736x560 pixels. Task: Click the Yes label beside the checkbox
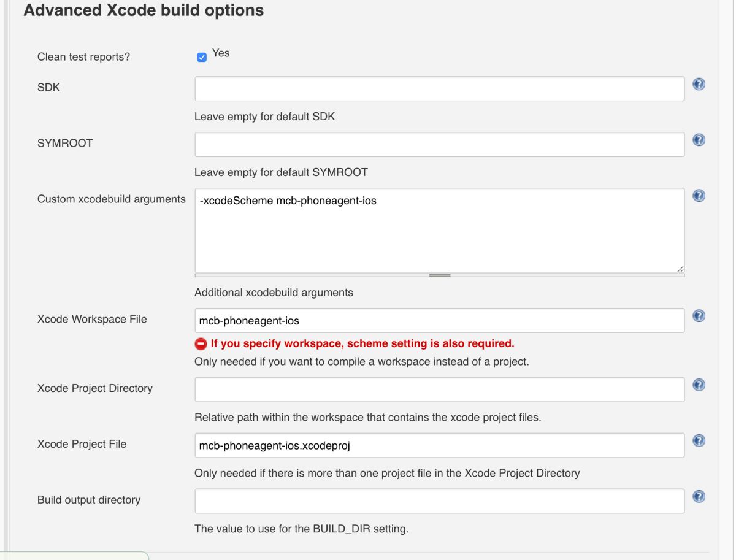[221, 53]
